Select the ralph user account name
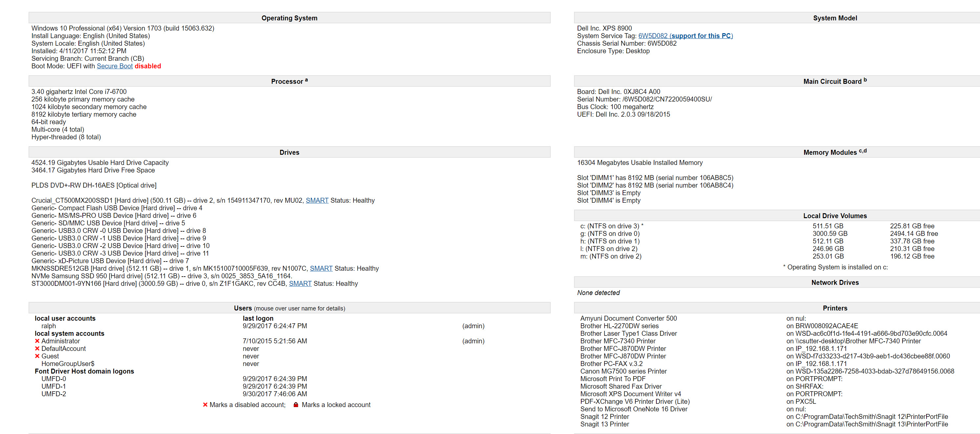Viewport: 980px width, 434px height. point(49,326)
